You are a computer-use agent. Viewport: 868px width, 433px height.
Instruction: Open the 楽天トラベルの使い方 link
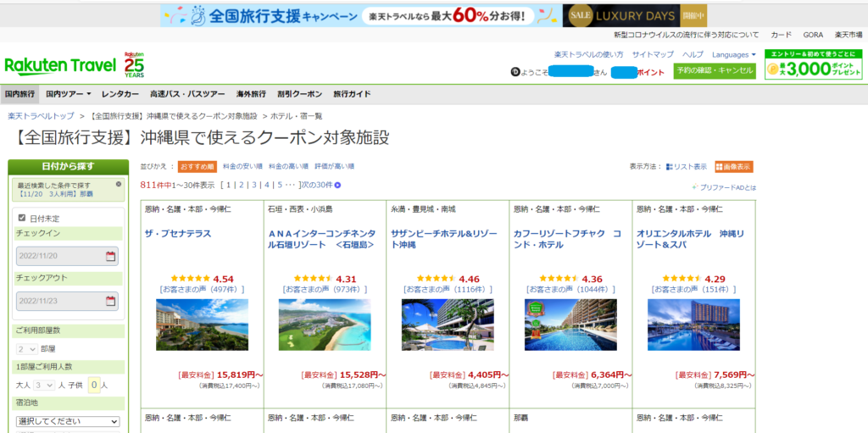[588, 55]
